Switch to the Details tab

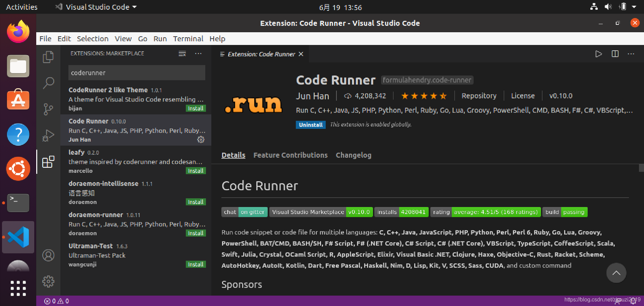click(x=233, y=155)
